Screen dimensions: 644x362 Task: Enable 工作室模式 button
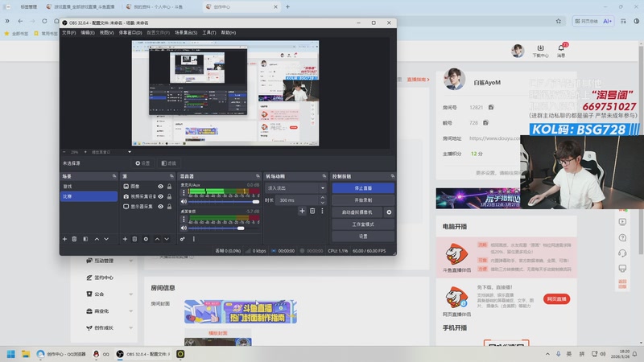(x=363, y=224)
